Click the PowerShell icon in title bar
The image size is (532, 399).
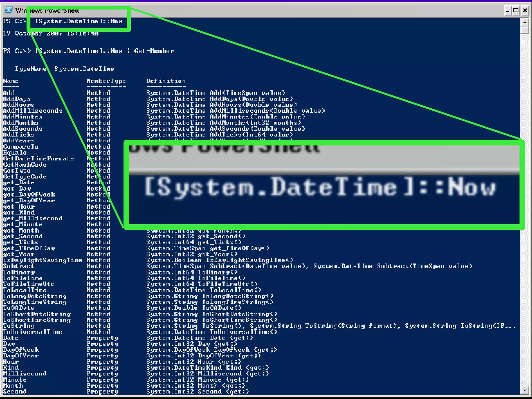click(x=9, y=10)
